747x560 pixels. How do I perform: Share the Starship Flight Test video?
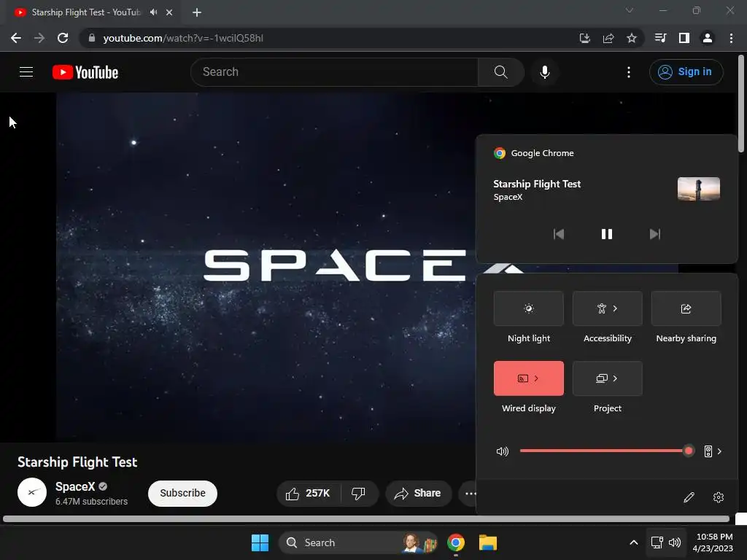coord(418,494)
